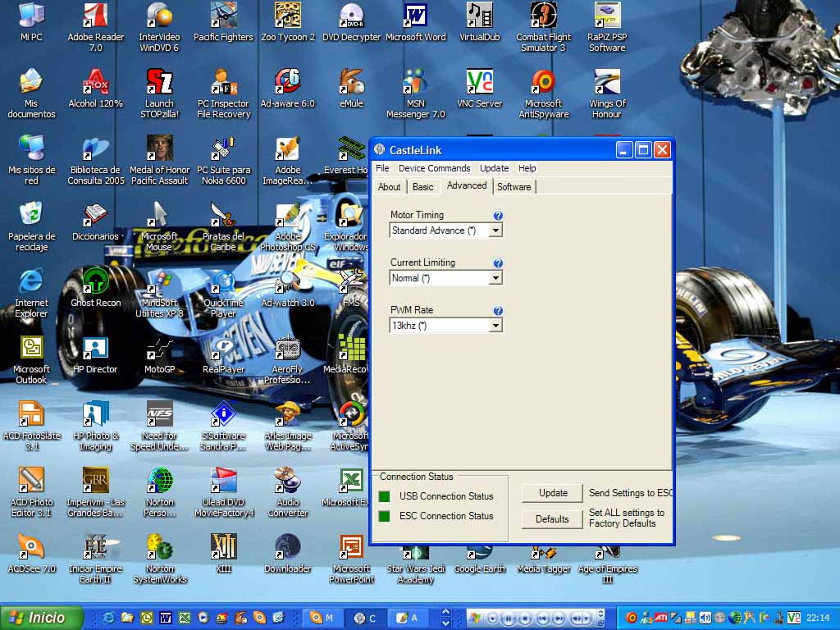Switch to the Software tab
The width and height of the screenshot is (840, 630).
pyautogui.click(x=514, y=187)
